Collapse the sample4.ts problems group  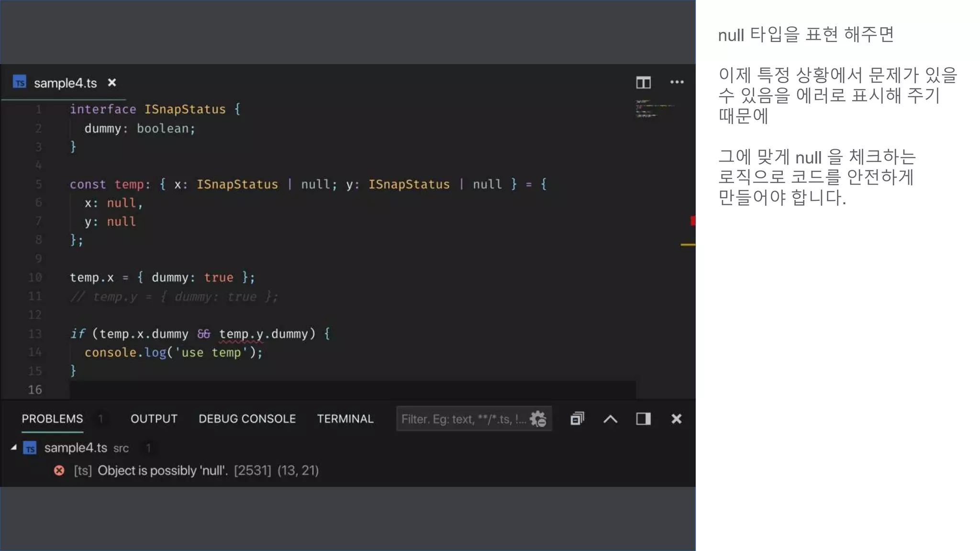click(x=14, y=448)
